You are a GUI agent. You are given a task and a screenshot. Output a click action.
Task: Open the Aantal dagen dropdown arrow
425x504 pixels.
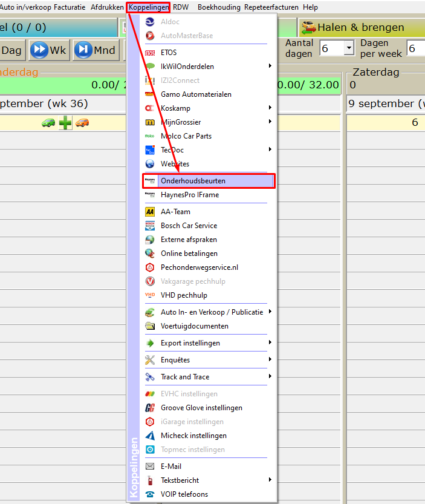(349, 48)
